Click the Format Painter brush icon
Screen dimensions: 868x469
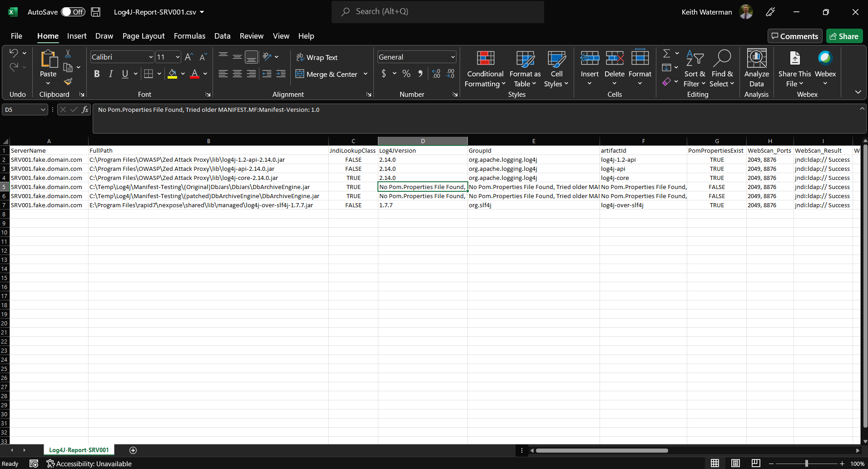click(x=68, y=81)
